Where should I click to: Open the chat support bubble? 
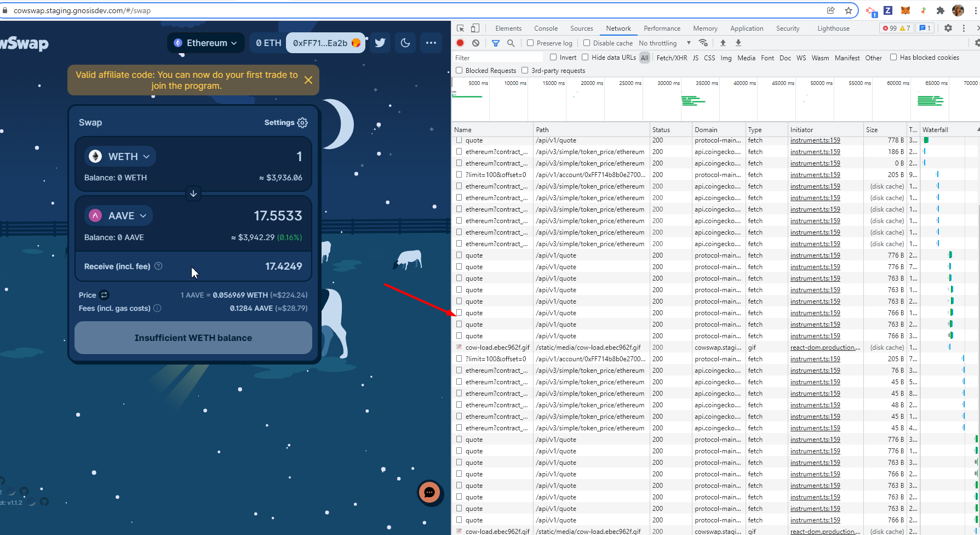tap(430, 492)
